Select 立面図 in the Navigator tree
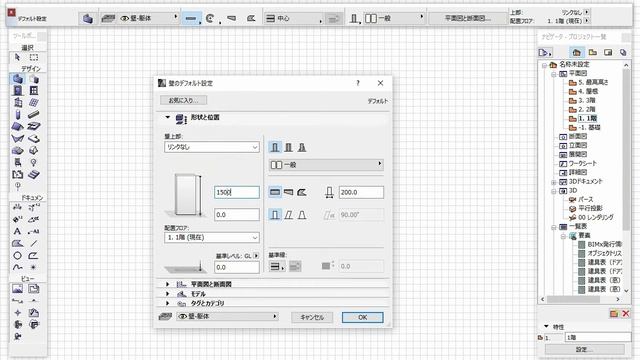Screen dimensions: 640x360 tap(578, 145)
